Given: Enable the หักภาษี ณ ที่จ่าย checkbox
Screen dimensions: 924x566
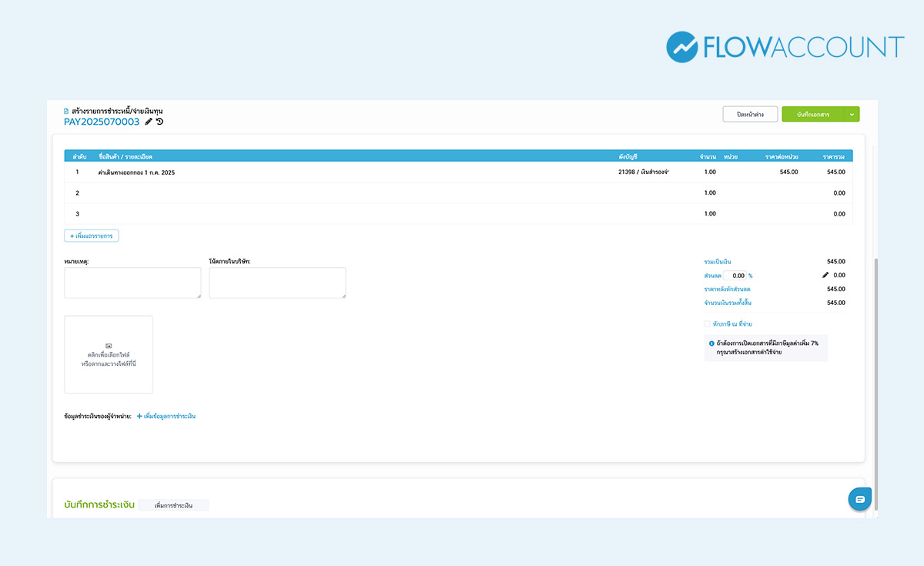Looking at the screenshot, I should tap(707, 324).
